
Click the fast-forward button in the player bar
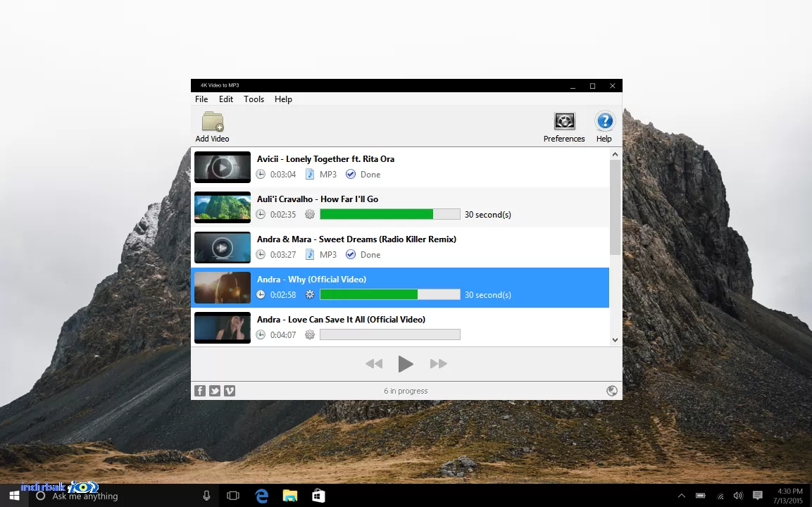point(439,364)
